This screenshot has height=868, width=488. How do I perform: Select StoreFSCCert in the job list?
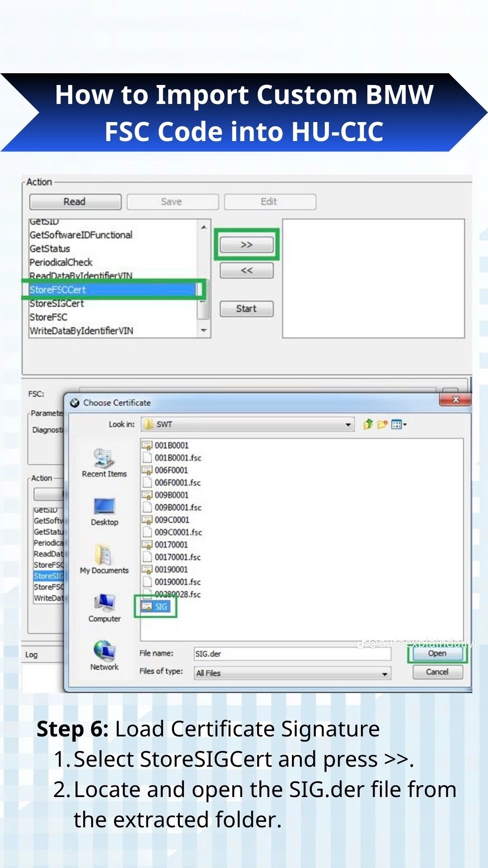(113, 289)
